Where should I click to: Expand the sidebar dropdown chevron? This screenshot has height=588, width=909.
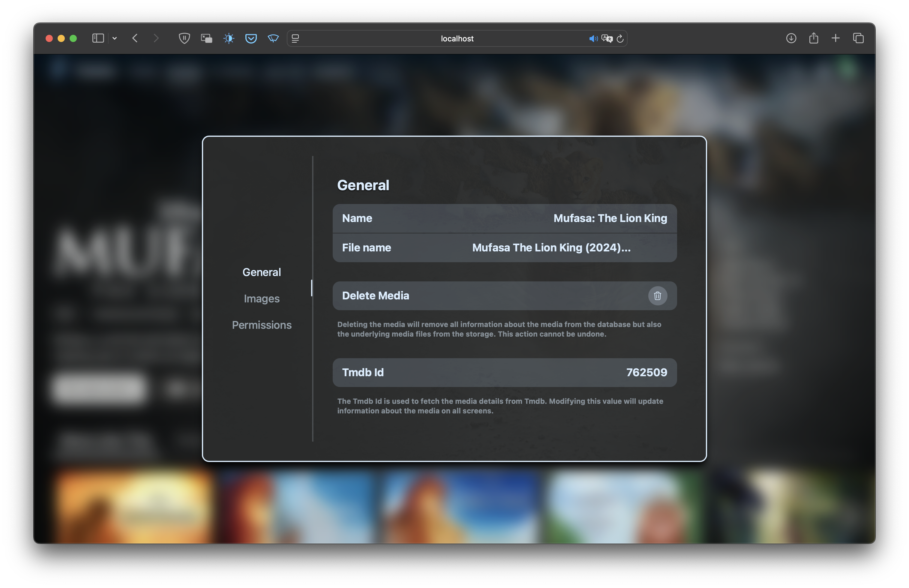coord(115,38)
